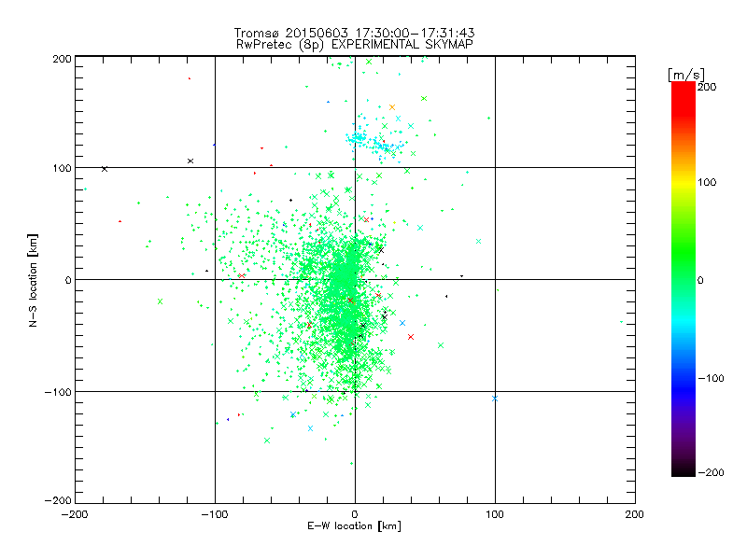Click the 'N-S location [km]' axis label
747x560 pixels.
(x=33, y=280)
